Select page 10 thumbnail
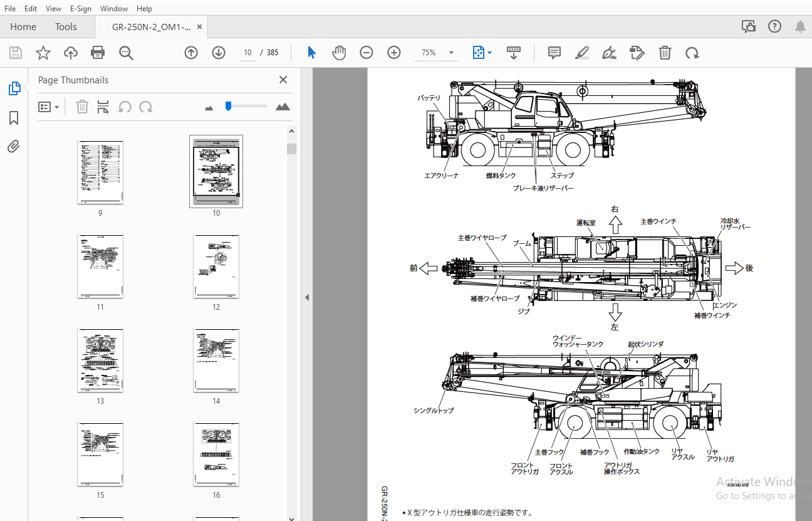The width and height of the screenshot is (812, 521). [216, 172]
